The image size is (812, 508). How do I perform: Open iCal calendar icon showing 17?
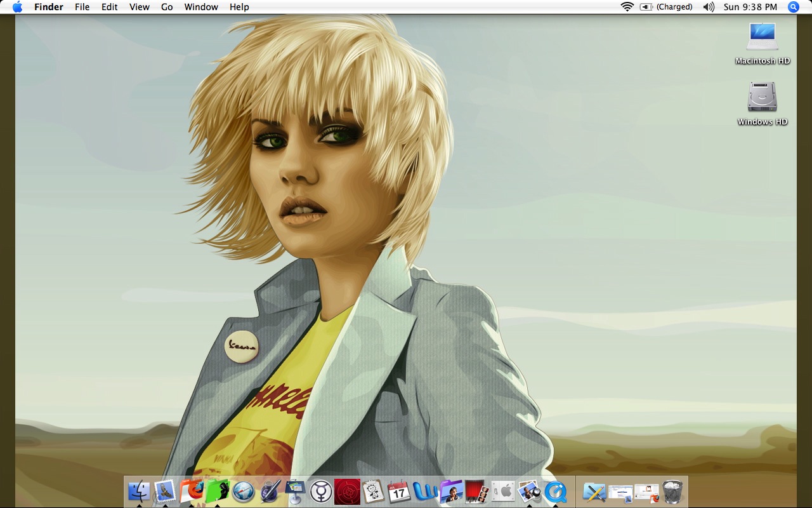pyautogui.click(x=399, y=491)
